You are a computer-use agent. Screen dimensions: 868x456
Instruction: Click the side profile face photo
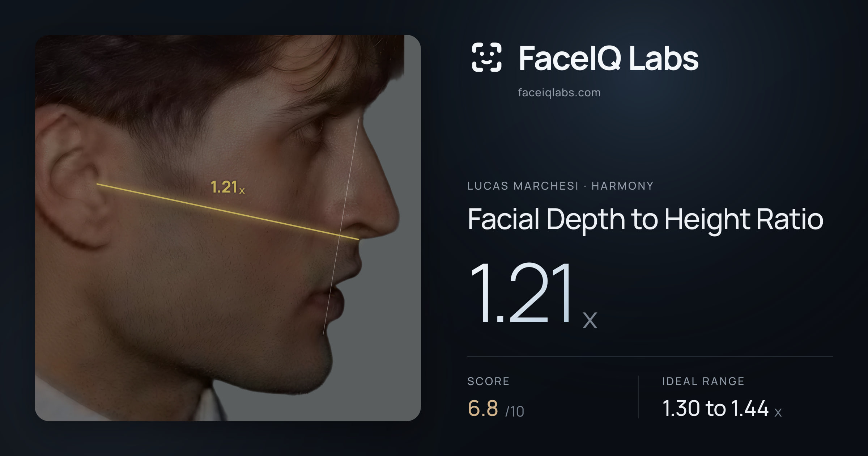[x=228, y=228]
